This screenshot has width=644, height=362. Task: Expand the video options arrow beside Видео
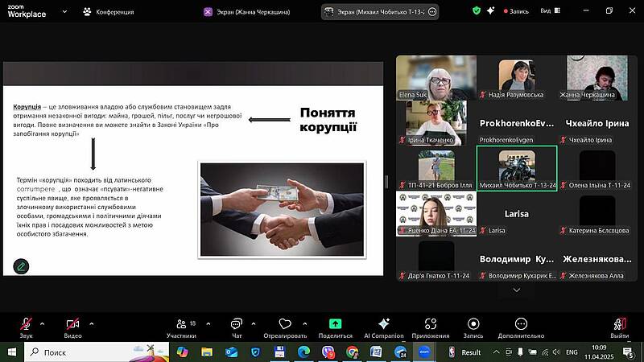pyautogui.click(x=91, y=323)
